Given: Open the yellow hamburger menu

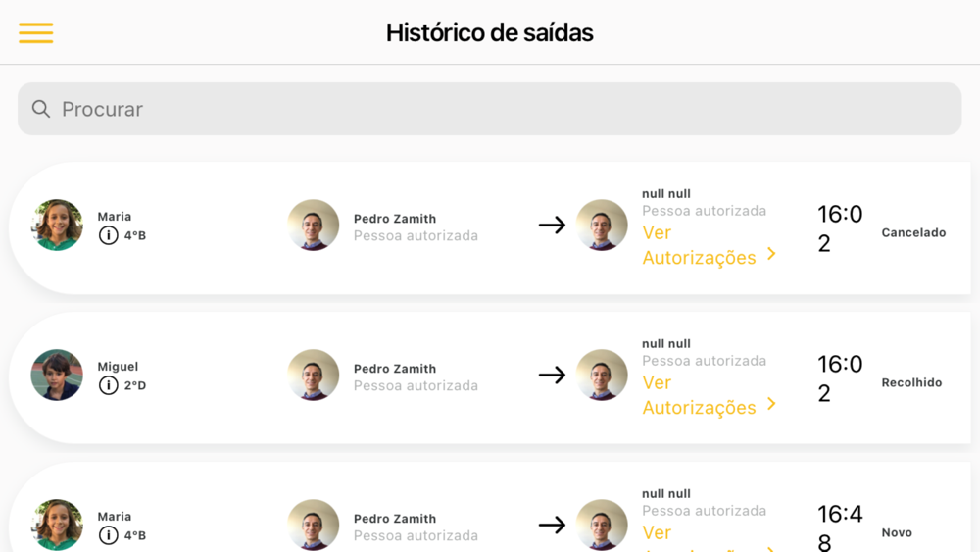Looking at the screenshot, I should 35,32.
